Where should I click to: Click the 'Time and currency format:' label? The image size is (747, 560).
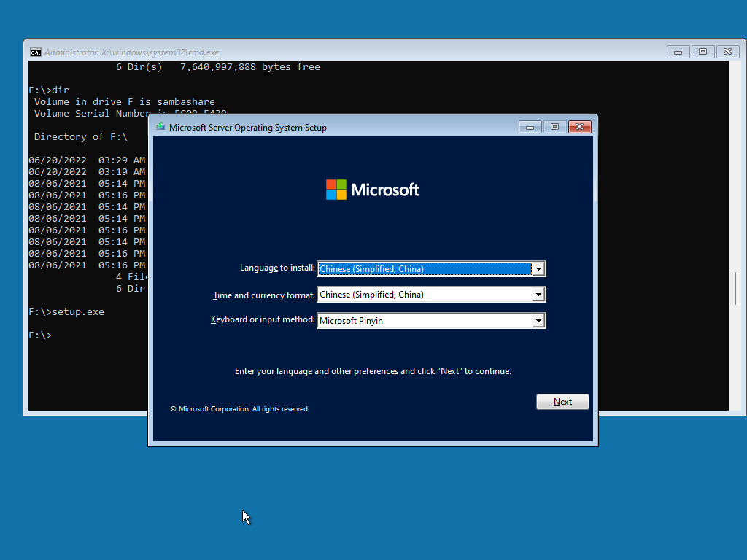click(264, 295)
